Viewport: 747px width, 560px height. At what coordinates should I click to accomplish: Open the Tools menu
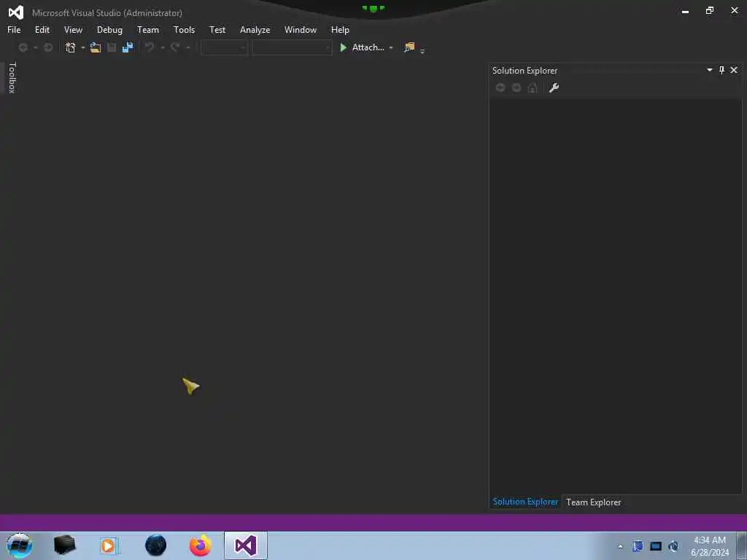click(185, 29)
